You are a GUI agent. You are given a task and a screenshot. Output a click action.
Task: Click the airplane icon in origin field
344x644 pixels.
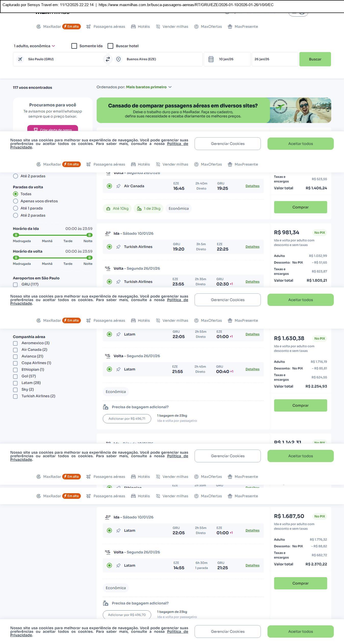pos(20,59)
